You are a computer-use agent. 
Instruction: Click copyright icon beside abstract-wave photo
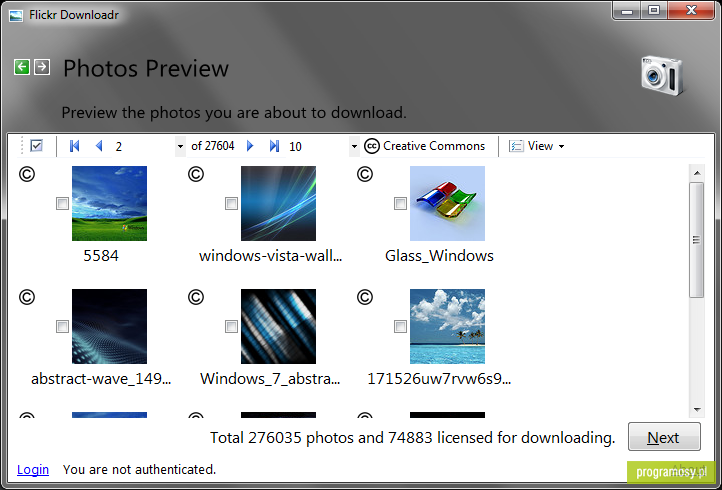pos(27,298)
